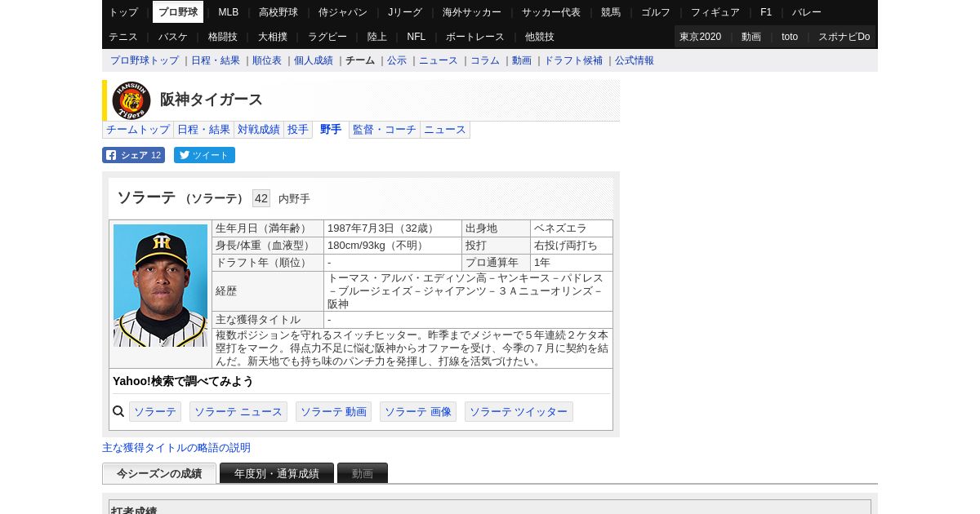Open スポナビDo link
The width and height of the screenshot is (980, 514).
click(844, 37)
